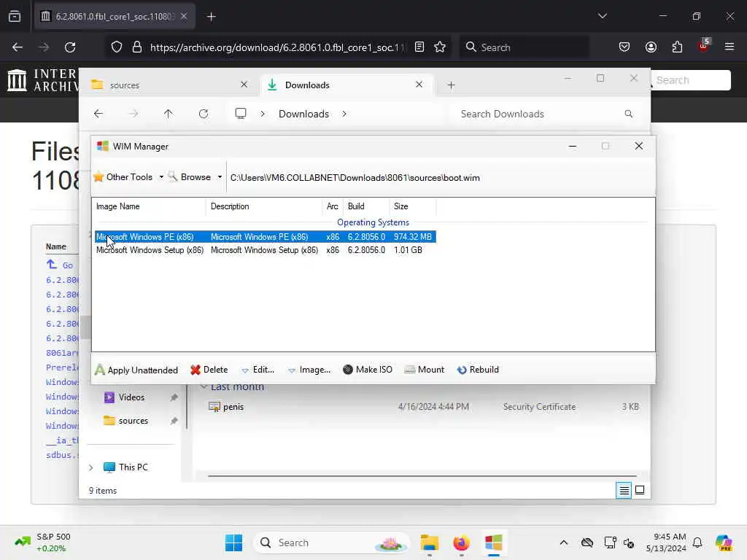This screenshot has height=560, width=747.
Task: Switch Explorer to details view
Action: pyautogui.click(x=624, y=490)
